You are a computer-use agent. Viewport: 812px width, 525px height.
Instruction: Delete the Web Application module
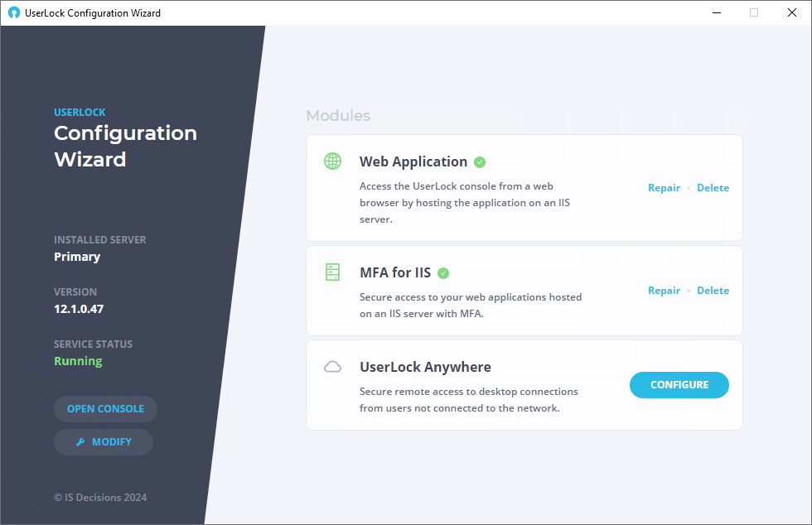click(713, 188)
